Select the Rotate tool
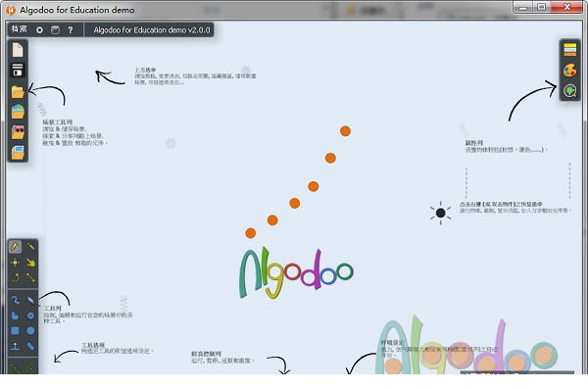Viewport: 588px width, 389px height. click(x=15, y=277)
